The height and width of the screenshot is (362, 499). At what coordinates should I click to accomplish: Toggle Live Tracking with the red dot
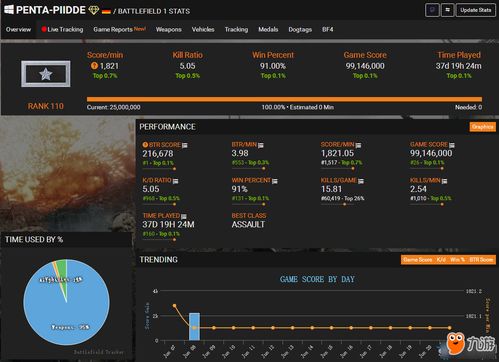62,29
